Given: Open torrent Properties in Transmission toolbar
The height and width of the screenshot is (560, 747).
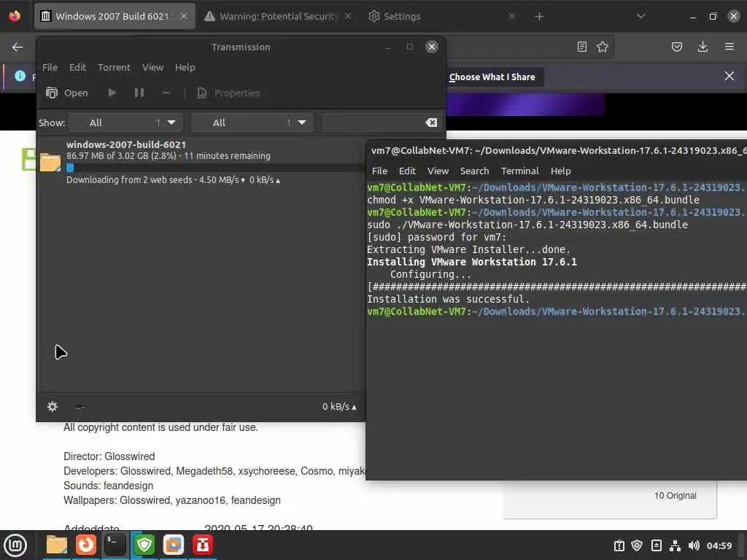Looking at the screenshot, I should (228, 93).
